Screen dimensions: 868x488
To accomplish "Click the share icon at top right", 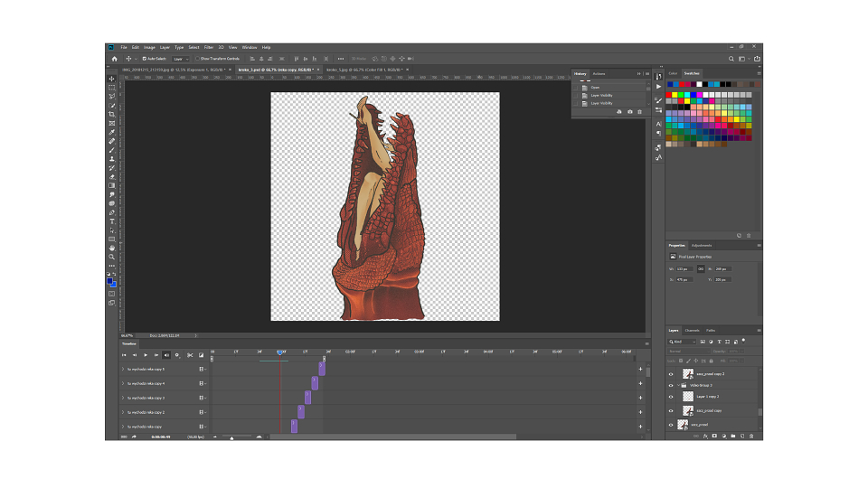I will (x=757, y=59).
